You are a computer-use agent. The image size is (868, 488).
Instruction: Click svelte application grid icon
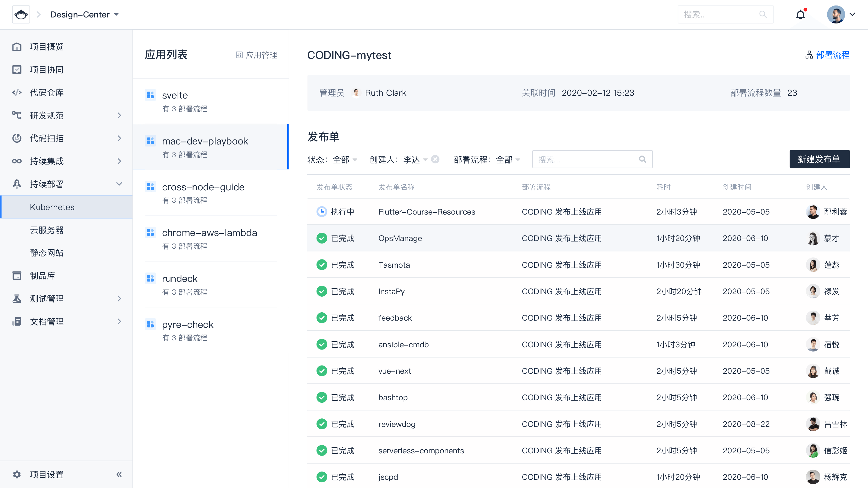click(150, 95)
